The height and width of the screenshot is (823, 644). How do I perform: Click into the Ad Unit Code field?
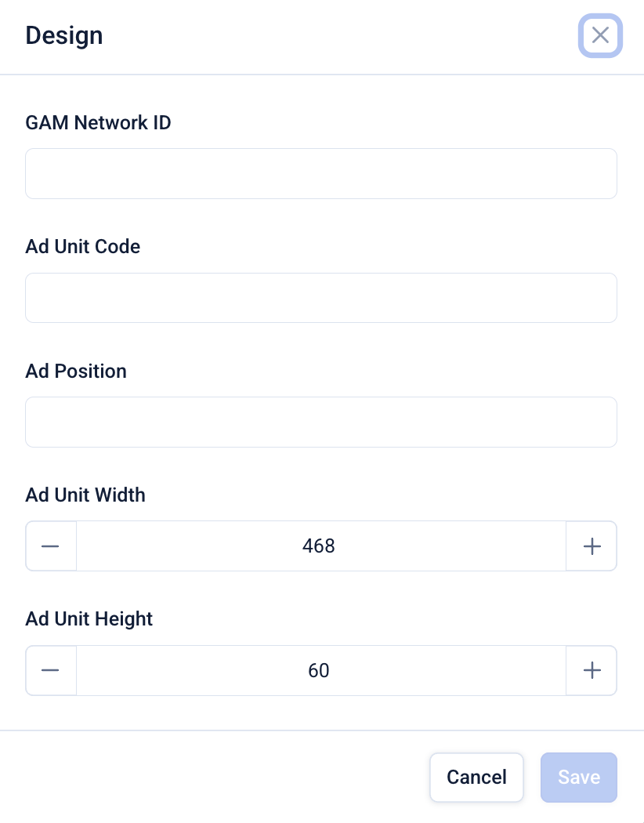coord(321,298)
